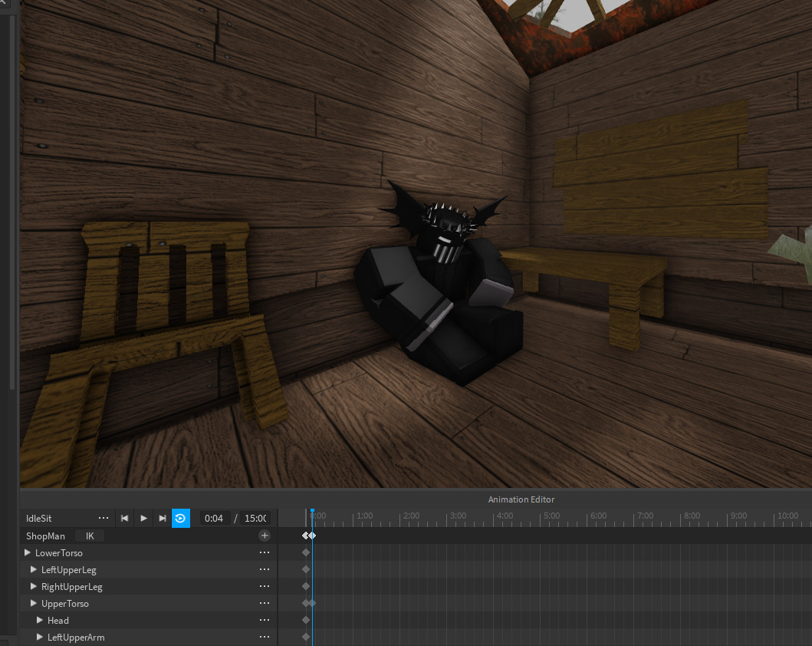Toggle animation looping off
This screenshot has width=812, height=646.
click(x=181, y=519)
